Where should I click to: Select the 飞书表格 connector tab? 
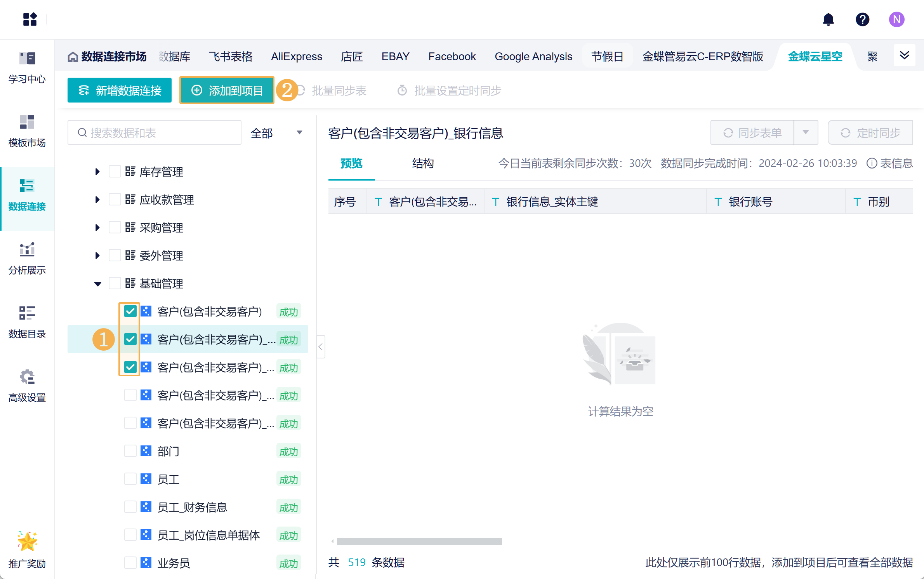(231, 57)
